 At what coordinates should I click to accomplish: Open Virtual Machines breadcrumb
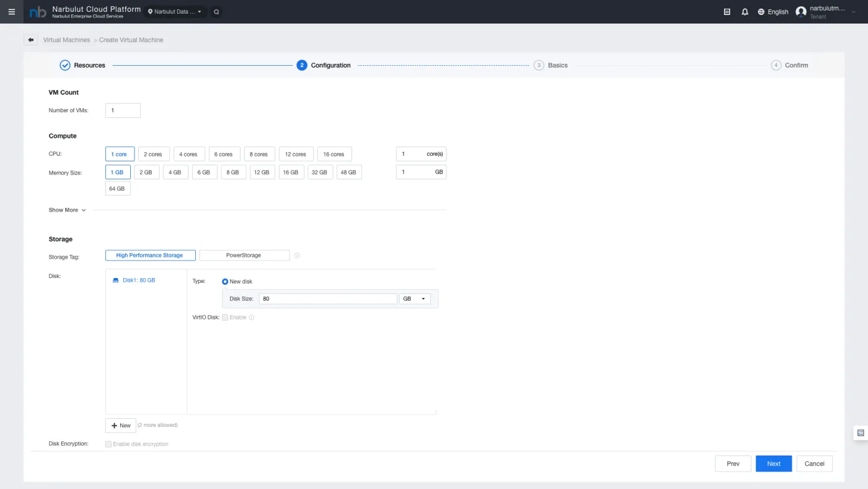click(x=66, y=40)
